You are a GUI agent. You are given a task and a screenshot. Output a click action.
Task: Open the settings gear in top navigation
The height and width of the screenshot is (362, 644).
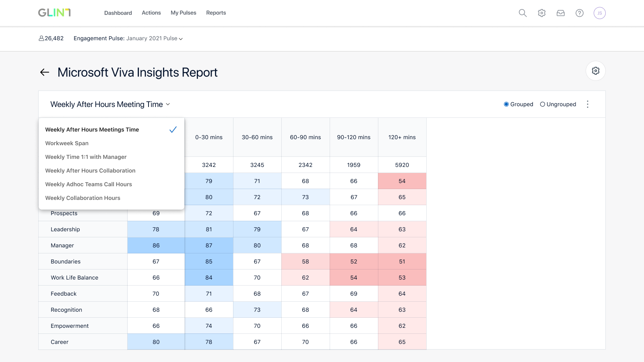542,13
